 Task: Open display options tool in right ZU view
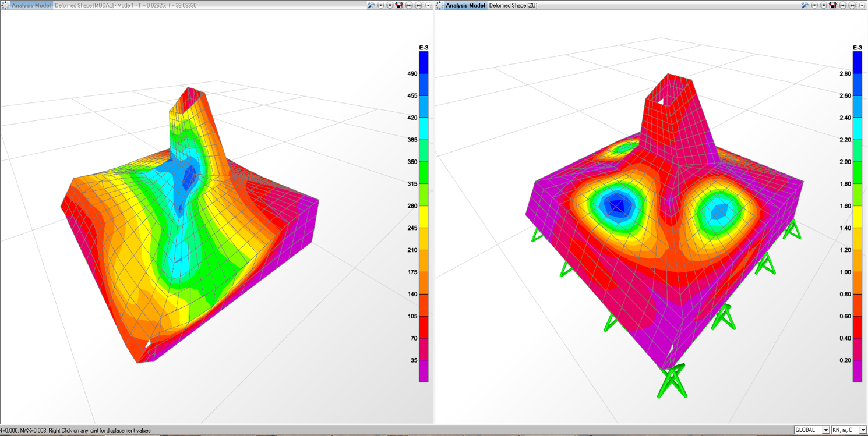(805, 5)
